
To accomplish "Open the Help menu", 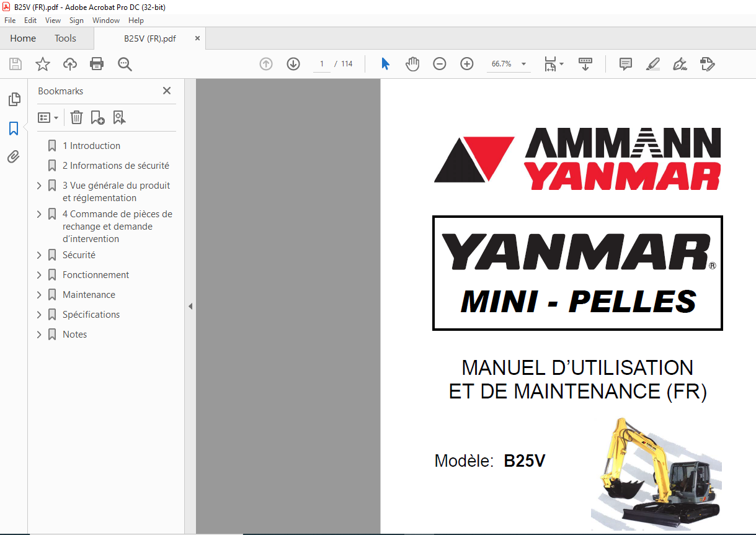I will click(x=136, y=20).
